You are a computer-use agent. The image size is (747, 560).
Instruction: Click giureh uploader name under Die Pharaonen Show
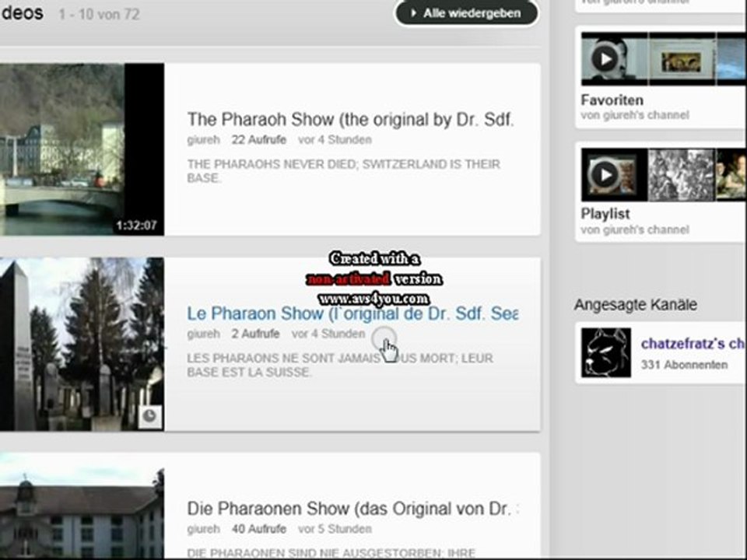[x=203, y=529]
